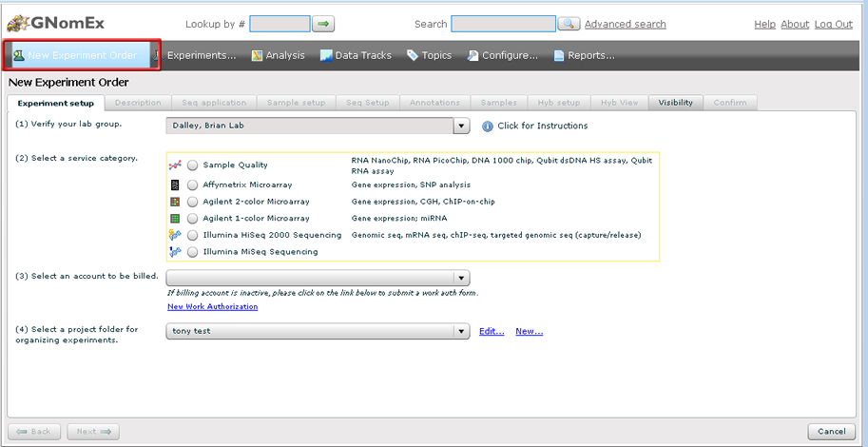This screenshot has height=447, width=868.
Task: Open the Reports menu
Action: [x=585, y=55]
